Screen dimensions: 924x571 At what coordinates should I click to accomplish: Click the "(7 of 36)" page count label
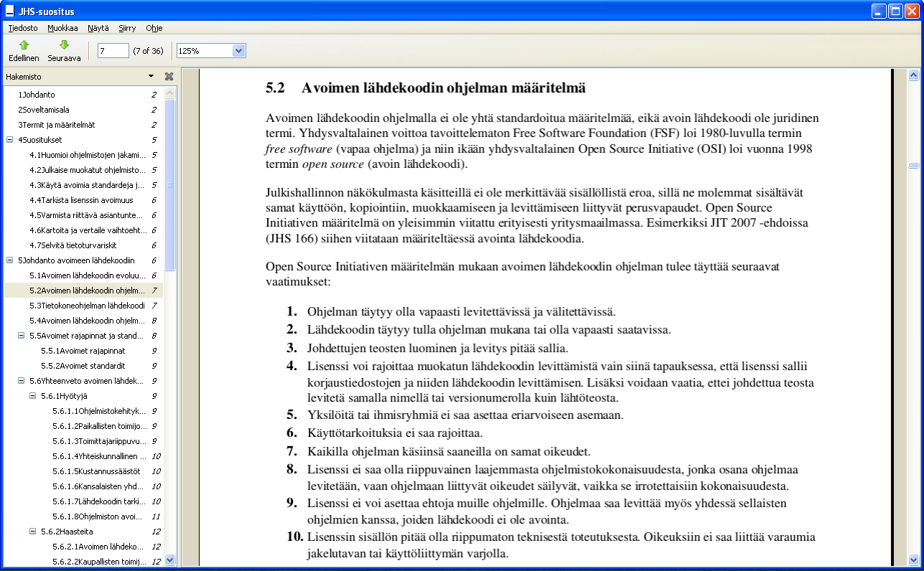[x=148, y=51]
